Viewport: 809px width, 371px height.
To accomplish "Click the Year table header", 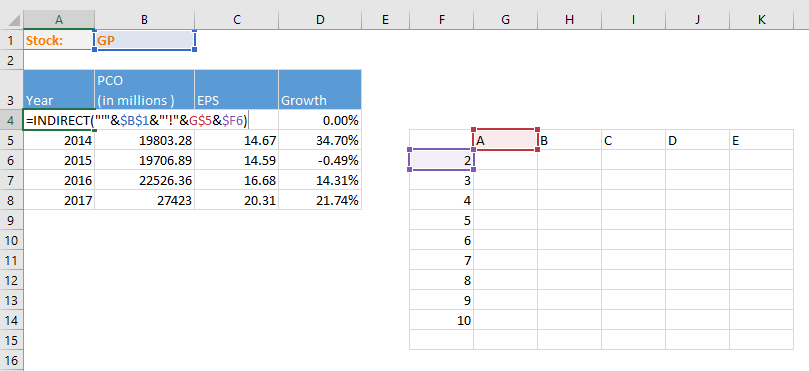I will 59,89.
